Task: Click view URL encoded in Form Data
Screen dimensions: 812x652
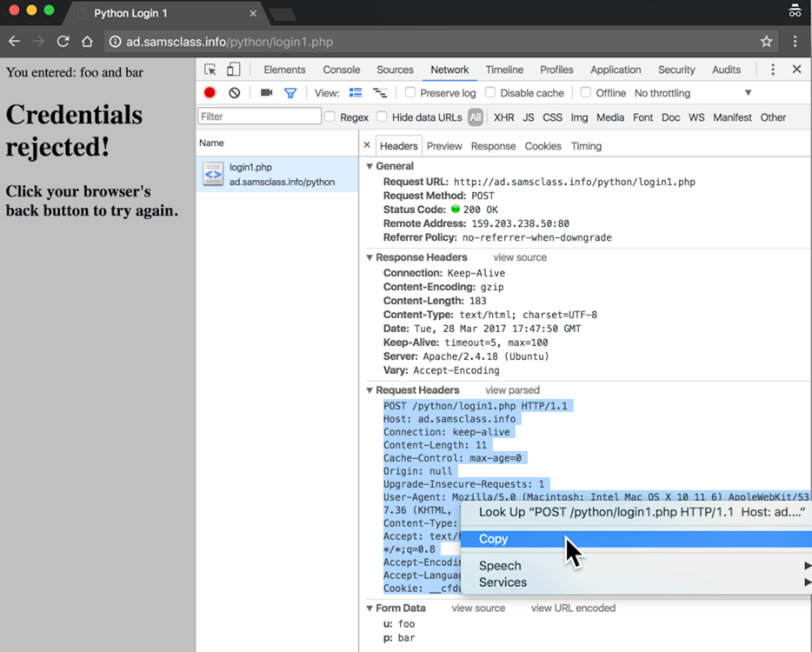Action: click(573, 608)
